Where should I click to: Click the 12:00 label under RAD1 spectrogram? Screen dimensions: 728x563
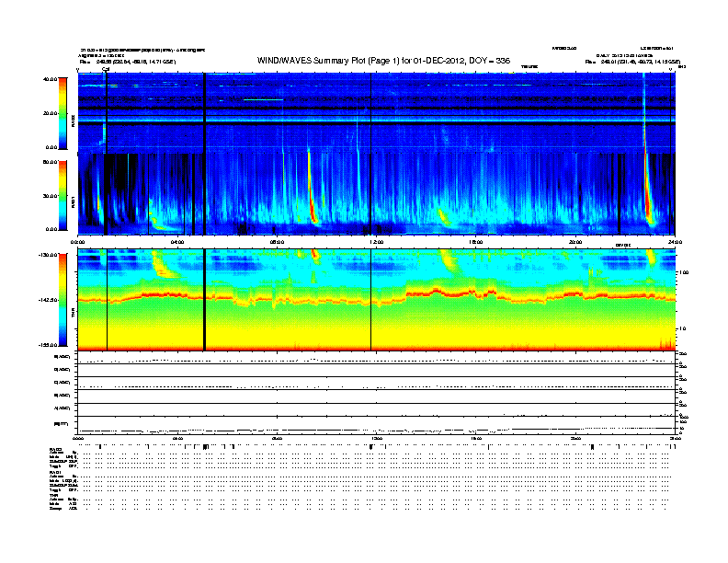click(x=376, y=242)
